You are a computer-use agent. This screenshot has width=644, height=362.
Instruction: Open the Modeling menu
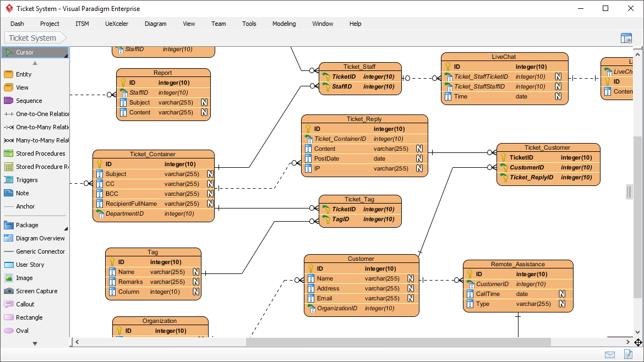coord(284,24)
